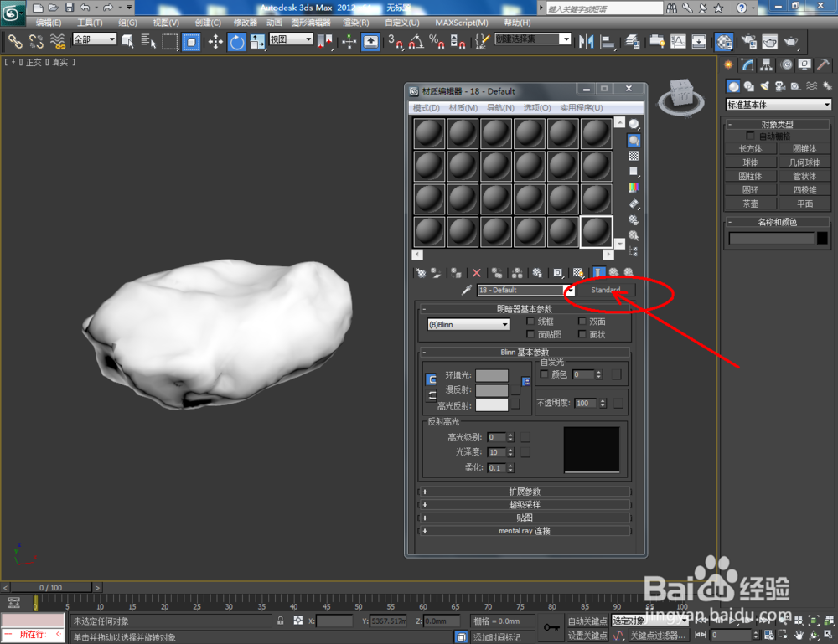This screenshot has width=838, height=644.
Task: Expand the 超级采样 rollout
Action: (525, 505)
